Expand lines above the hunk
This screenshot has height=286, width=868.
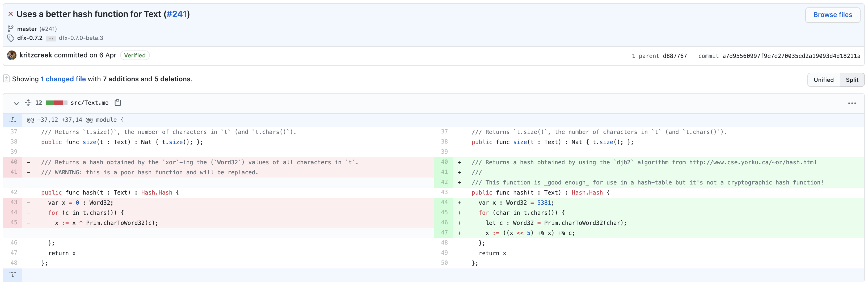(13, 120)
